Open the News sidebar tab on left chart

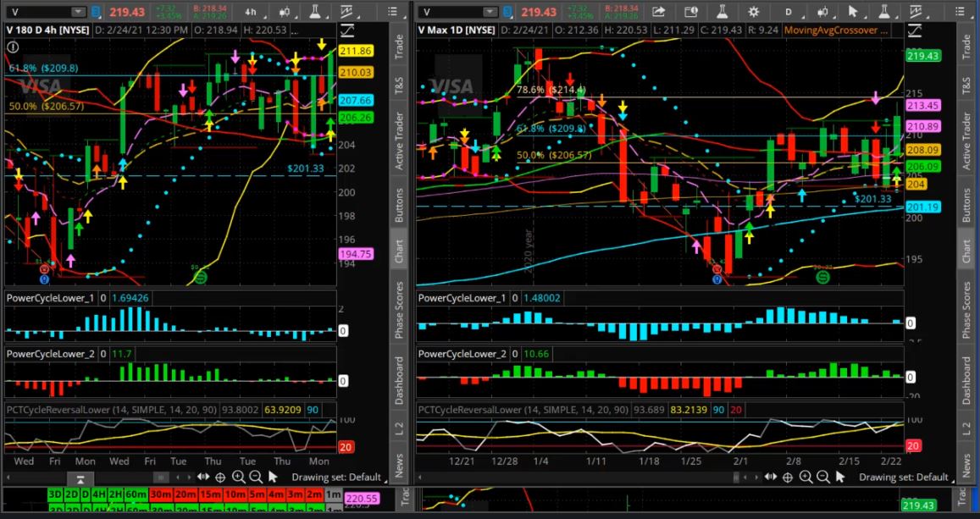400,466
